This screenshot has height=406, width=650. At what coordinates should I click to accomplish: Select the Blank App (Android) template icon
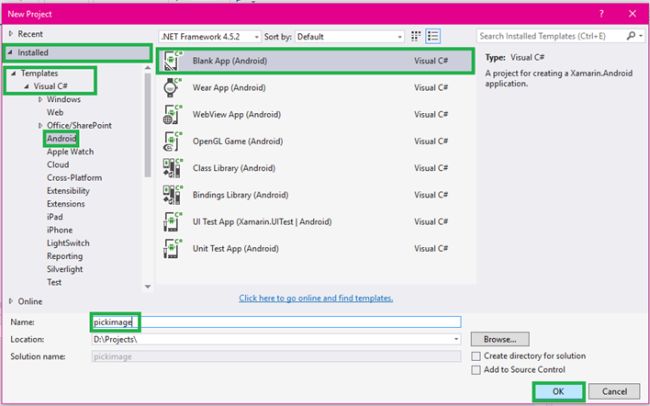point(173,61)
